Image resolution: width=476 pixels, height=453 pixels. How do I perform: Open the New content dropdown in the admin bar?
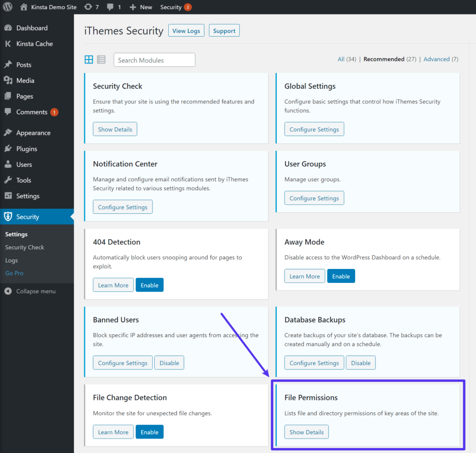pos(140,7)
